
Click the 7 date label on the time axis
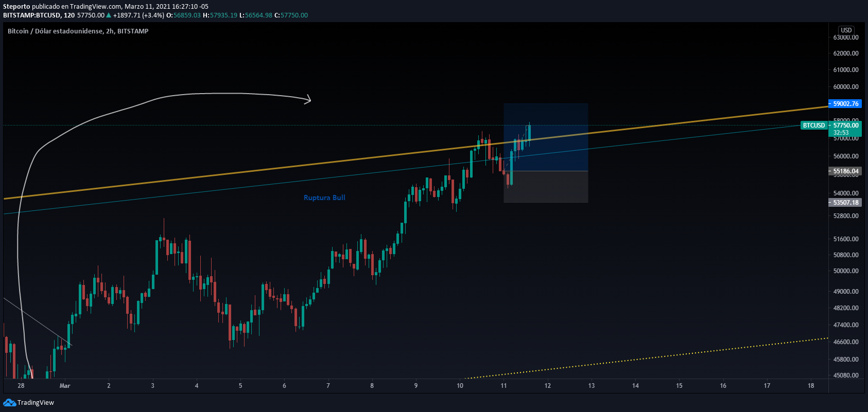pos(328,386)
